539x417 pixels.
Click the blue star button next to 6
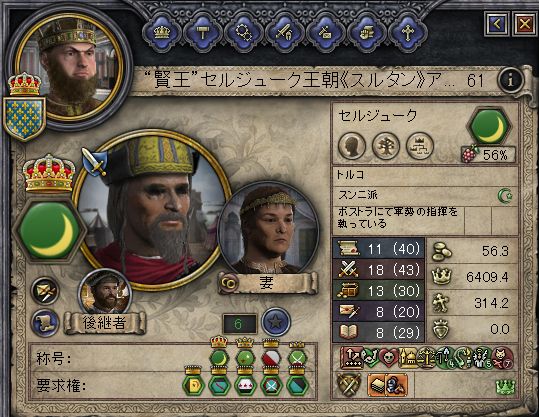pyautogui.click(x=276, y=322)
